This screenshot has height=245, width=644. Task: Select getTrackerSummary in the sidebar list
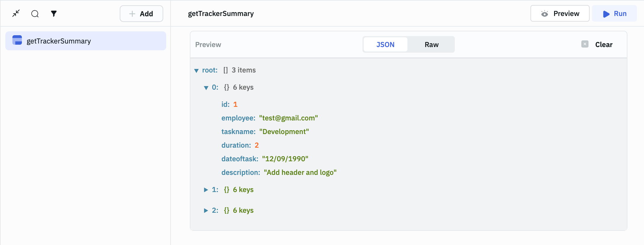pyautogui.click(x=59, y=41)
